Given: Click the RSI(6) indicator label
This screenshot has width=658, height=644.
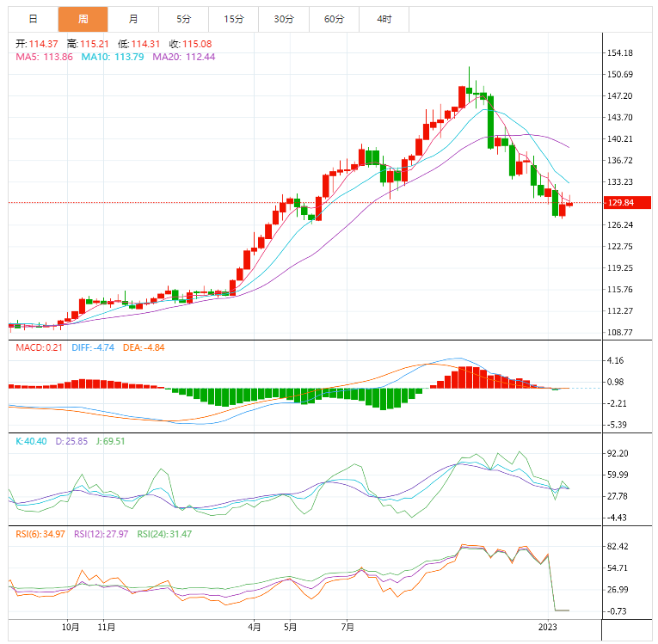Looking at the screenshot, I should pos(40,534).
